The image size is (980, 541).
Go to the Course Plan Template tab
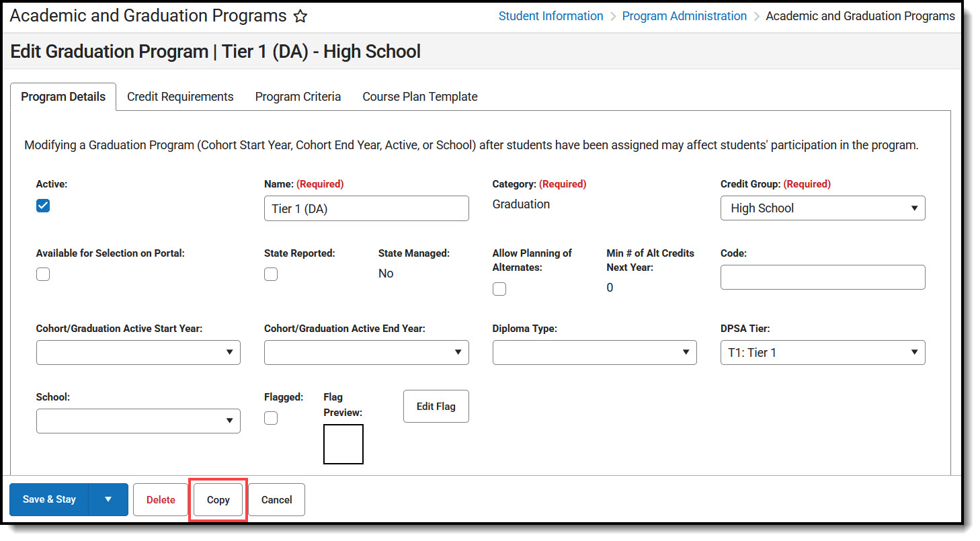pyautogui.click(x=420, y=97)
